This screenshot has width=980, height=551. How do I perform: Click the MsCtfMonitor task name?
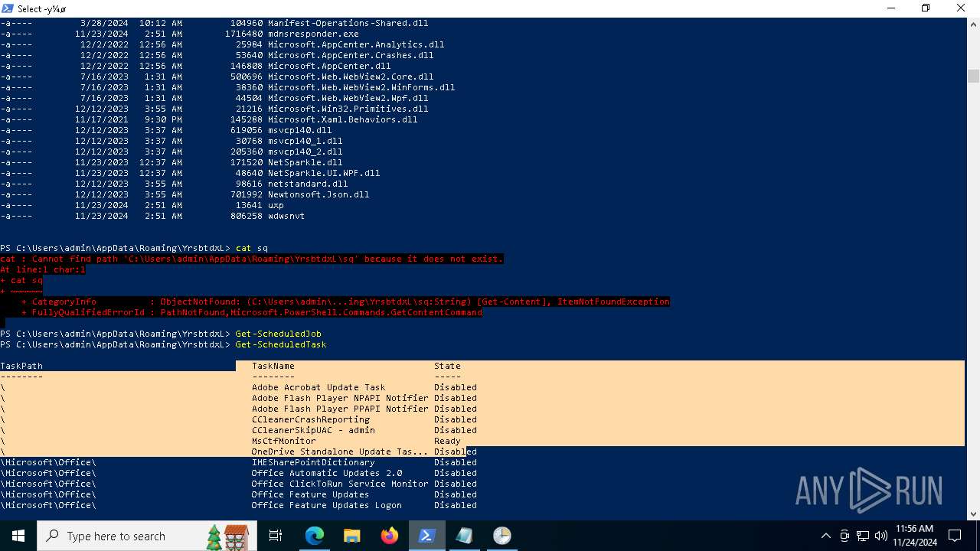pos(284,441)
